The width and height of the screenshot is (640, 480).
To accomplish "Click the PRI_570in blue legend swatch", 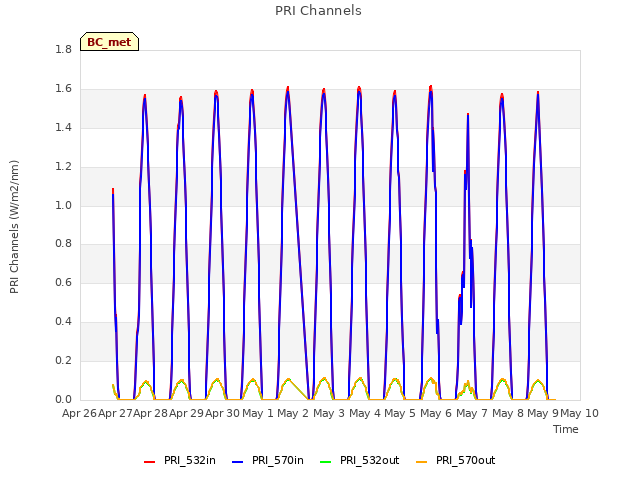I will pos(238,462).
